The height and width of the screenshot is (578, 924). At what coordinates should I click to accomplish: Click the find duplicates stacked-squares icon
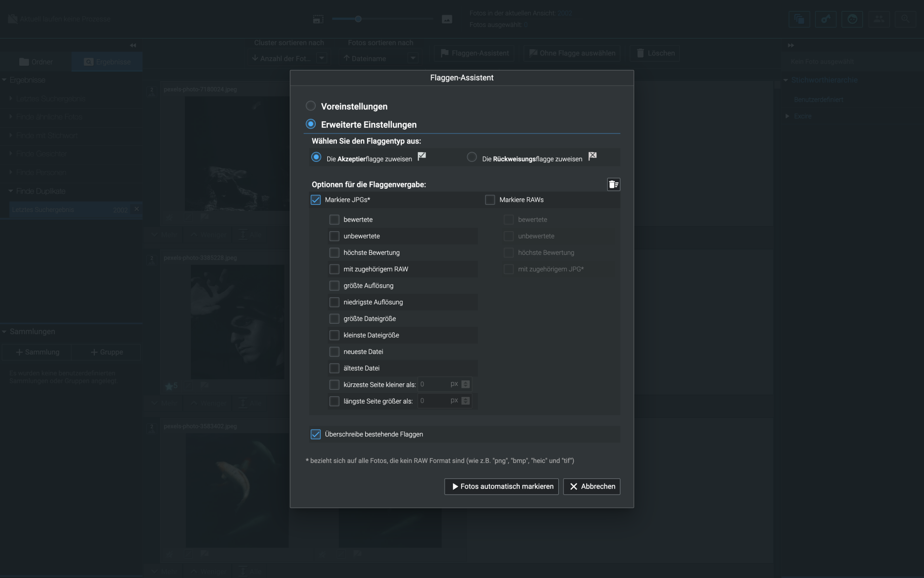click(x=799, y=19)
